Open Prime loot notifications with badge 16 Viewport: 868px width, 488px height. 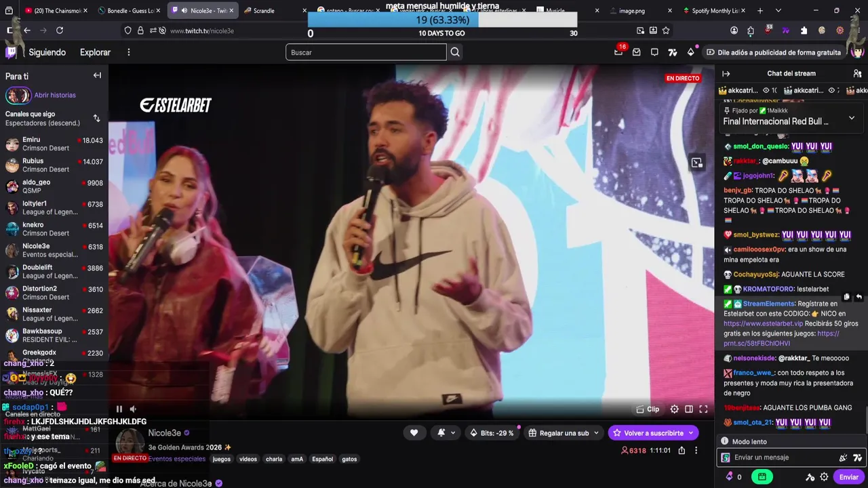(618, 52)
